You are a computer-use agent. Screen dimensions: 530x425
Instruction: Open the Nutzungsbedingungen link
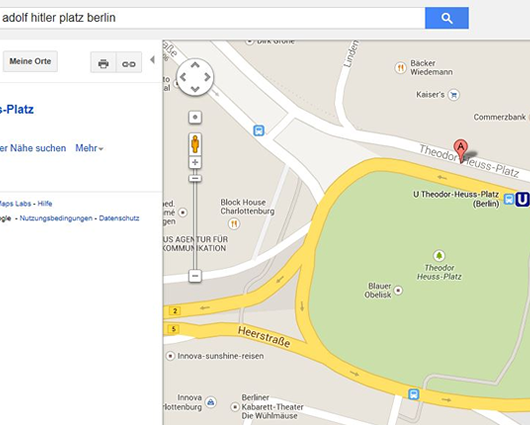(56, 218)
